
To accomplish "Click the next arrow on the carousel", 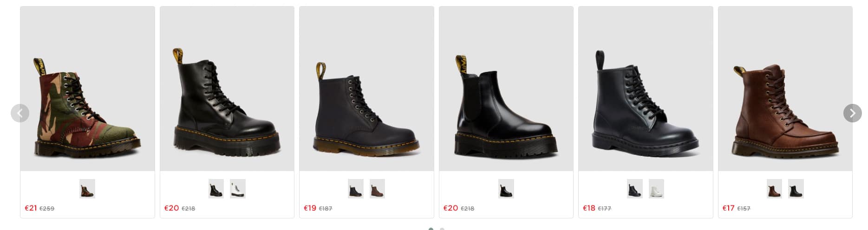I will [x=852, y=113].
